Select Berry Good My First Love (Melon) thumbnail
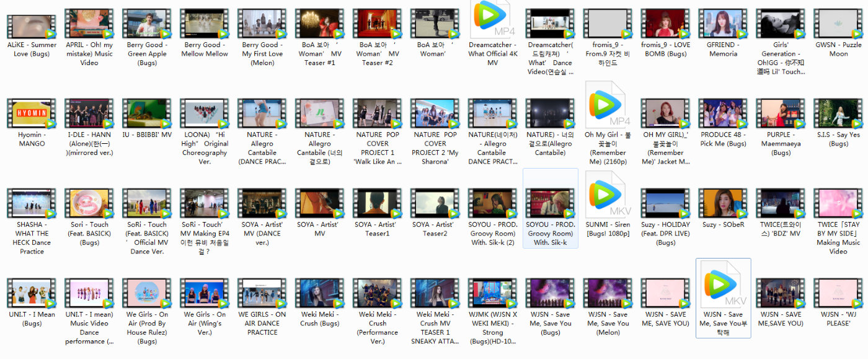The image size is (868, 359). pos(262,24)
